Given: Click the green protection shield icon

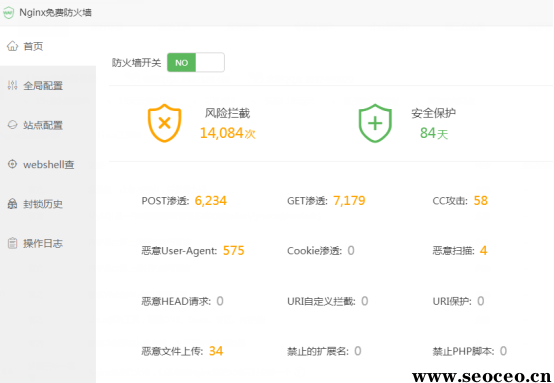Looking at the screenshot, I should tap(375, 123).
